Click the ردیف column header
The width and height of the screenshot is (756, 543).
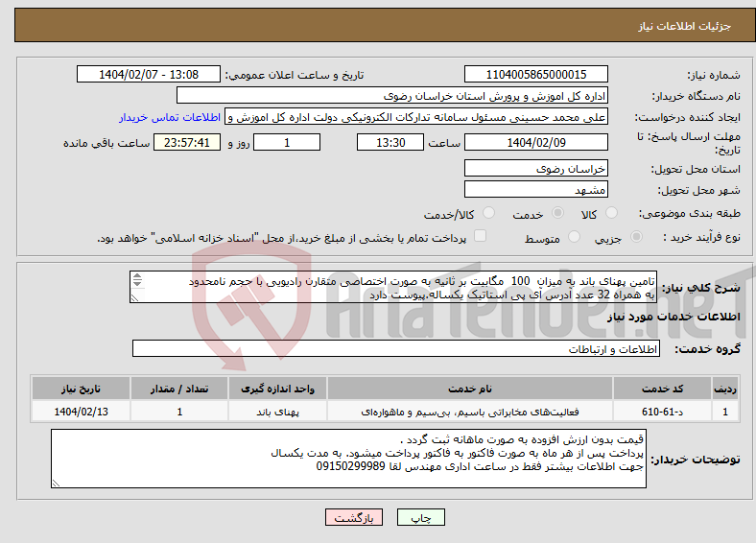pyautogui.click(x=725, y=389)
